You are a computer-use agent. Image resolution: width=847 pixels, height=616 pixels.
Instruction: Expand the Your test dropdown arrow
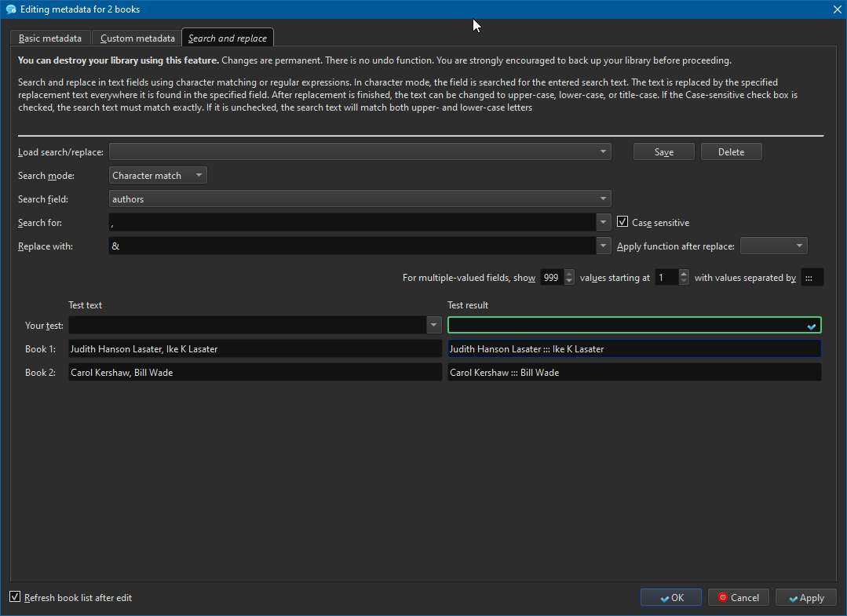tap(434, 325)
